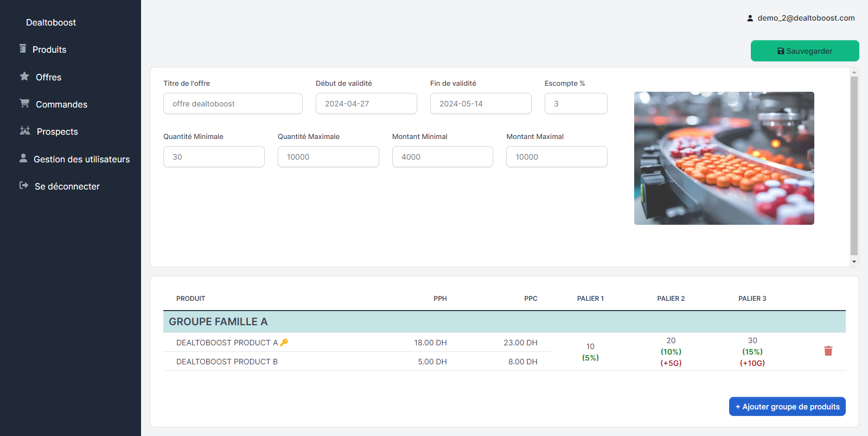Focus the Titre de l'offre field

(x=233, y=104)
